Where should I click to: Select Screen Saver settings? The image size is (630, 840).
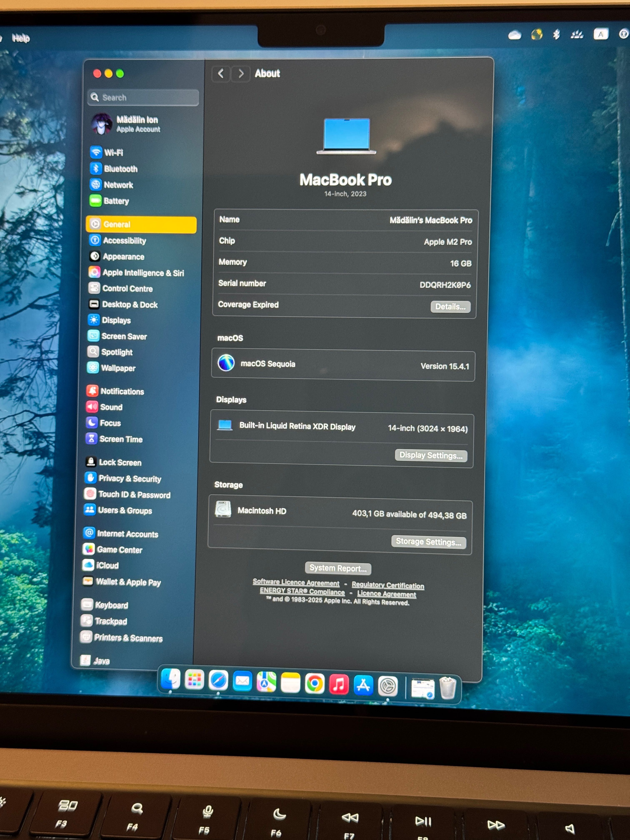pyautogui.click(x=117, y=336)
